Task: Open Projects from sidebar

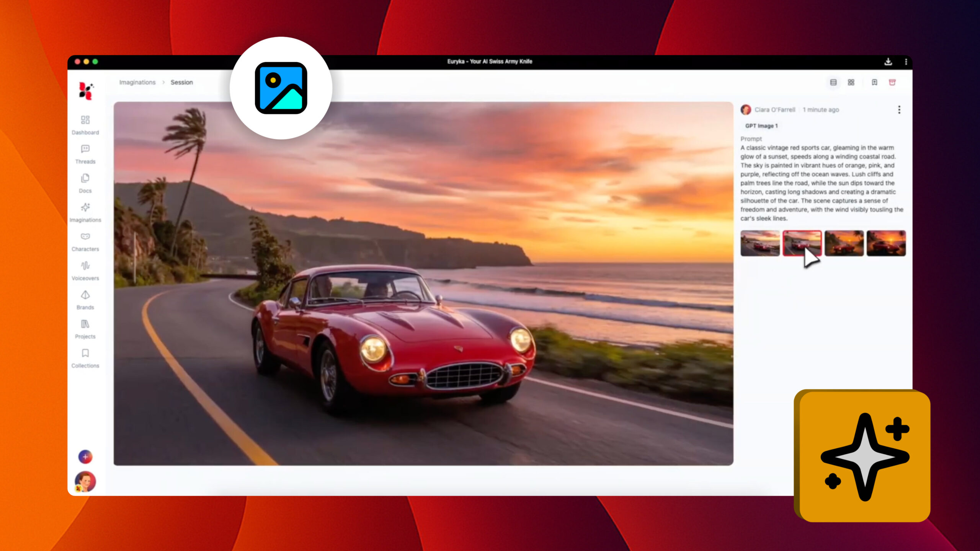Action: tap(85, 324)
